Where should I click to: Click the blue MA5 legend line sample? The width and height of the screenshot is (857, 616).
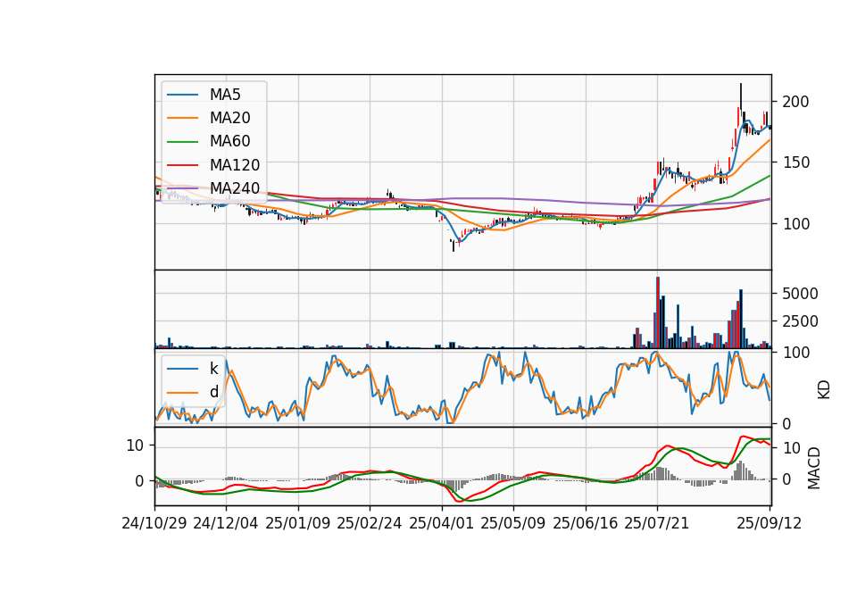point(182,95)
